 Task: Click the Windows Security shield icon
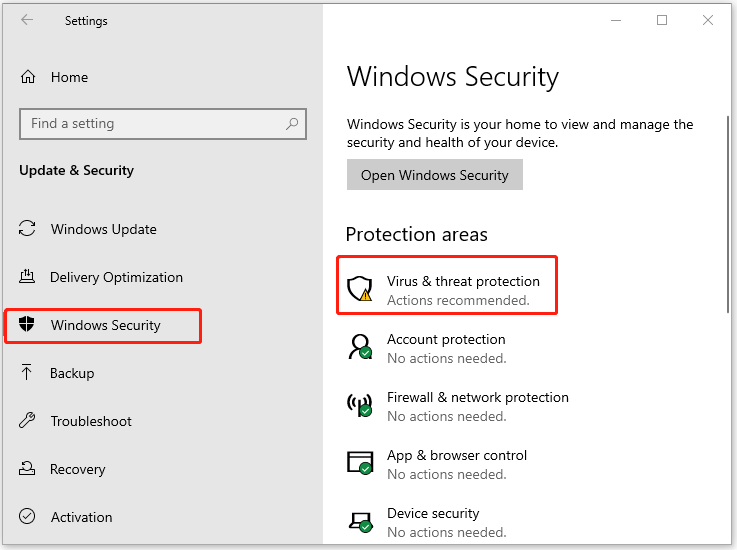28,325
